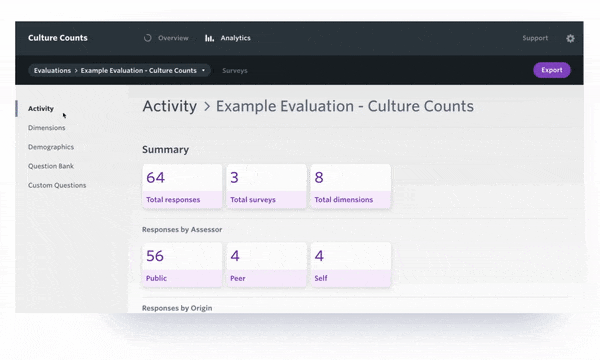Select Activity in the sidebar
Viewport: 600px width, 360px height.
(x=41, y=109)
